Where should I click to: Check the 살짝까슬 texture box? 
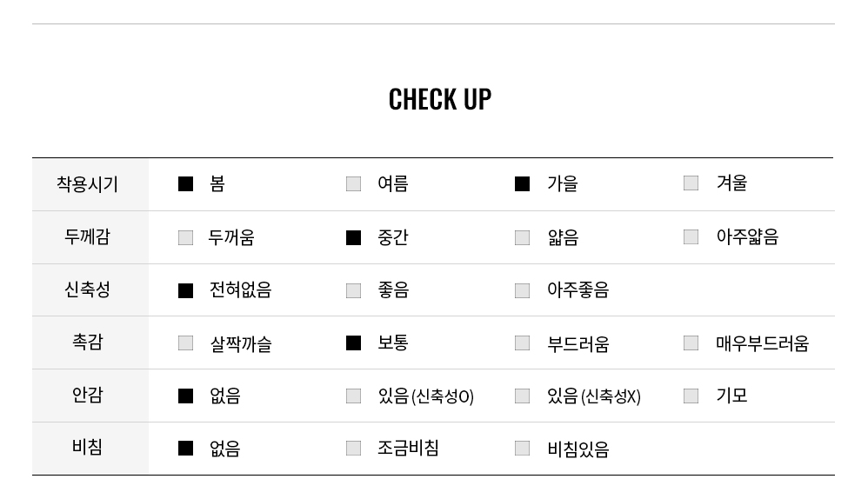coord(185,343)
